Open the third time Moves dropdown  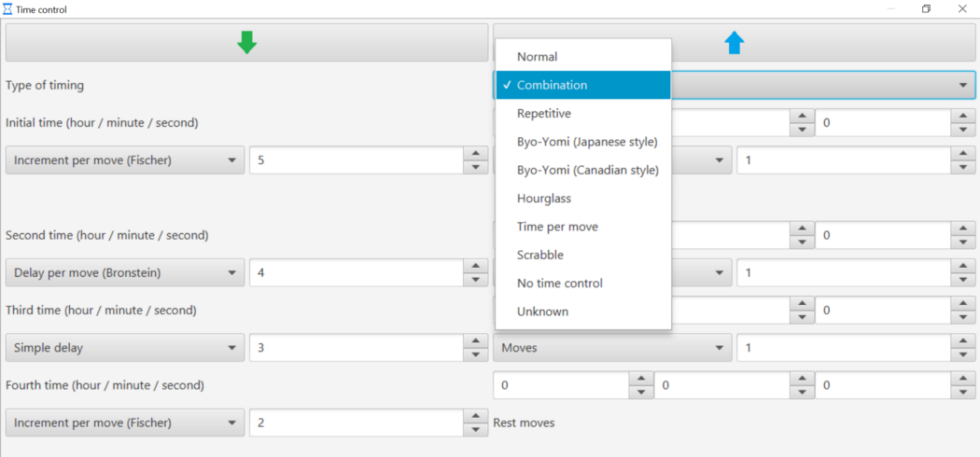610,348
